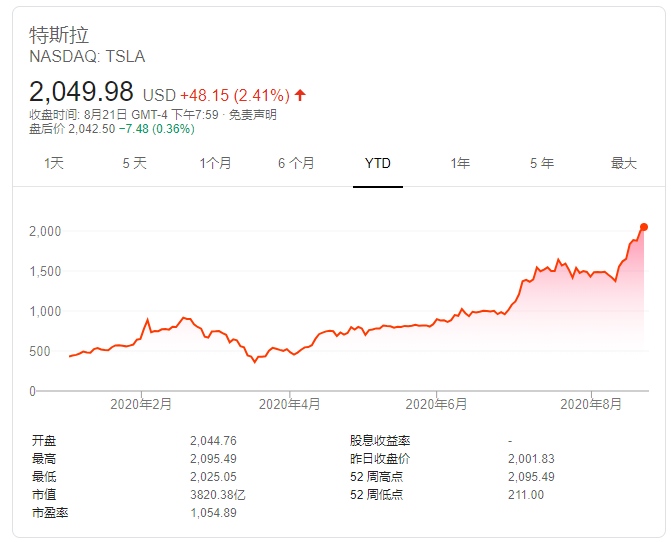Choose the 5 年 range tab

click(x=541, y=163)
